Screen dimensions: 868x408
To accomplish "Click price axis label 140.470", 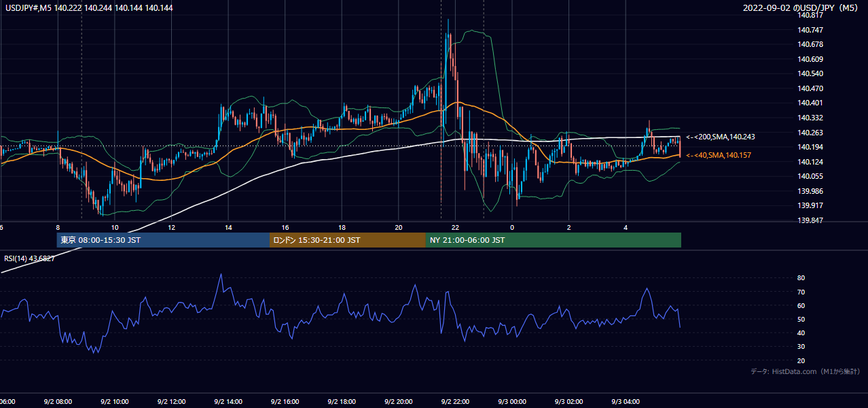I will click(x=811, y=88).
